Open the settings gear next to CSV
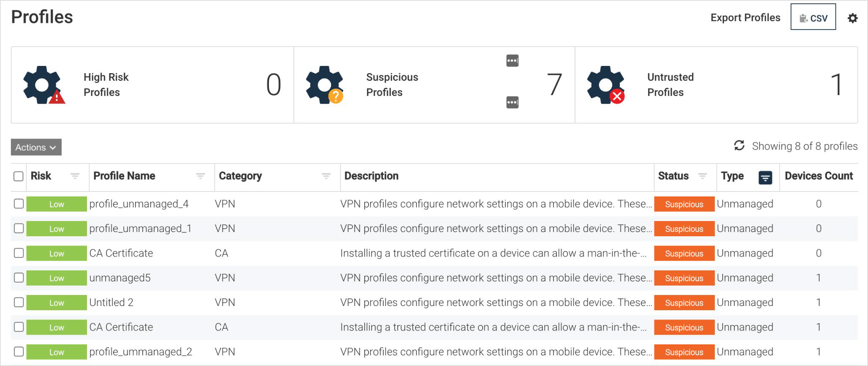 pos(852,18)
